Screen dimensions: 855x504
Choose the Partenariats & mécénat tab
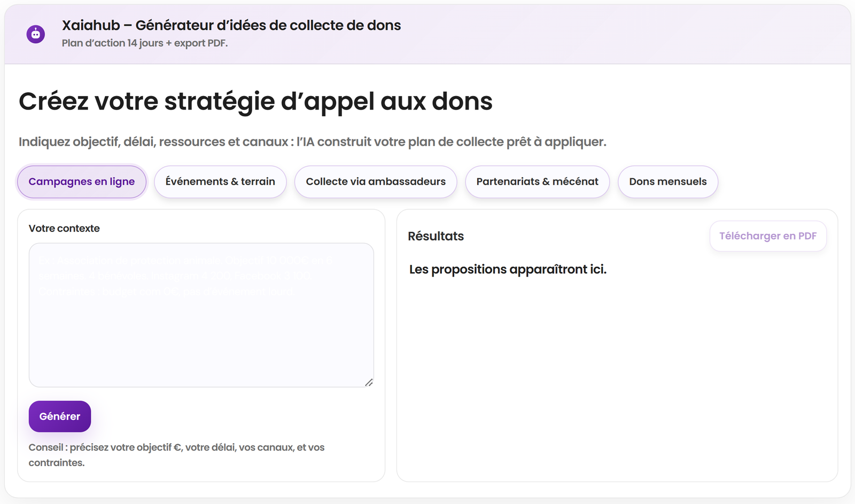[x=537, y=182]
